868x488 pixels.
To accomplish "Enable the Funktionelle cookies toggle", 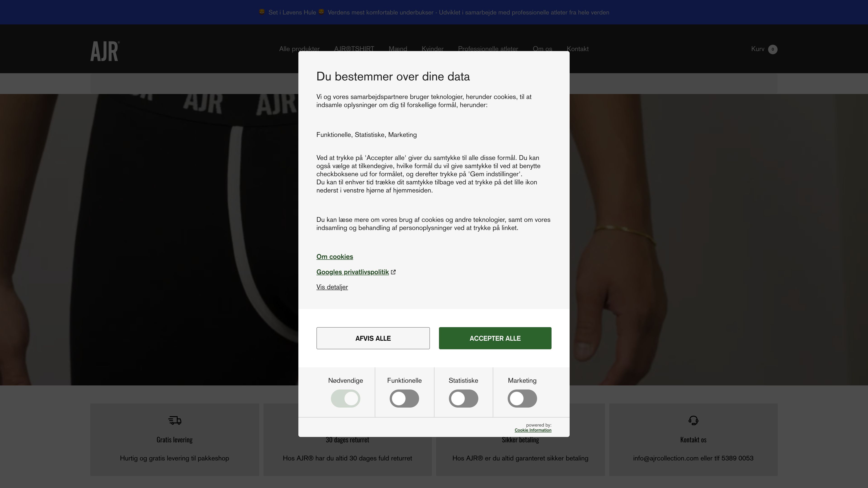I will tap(404, 398).
